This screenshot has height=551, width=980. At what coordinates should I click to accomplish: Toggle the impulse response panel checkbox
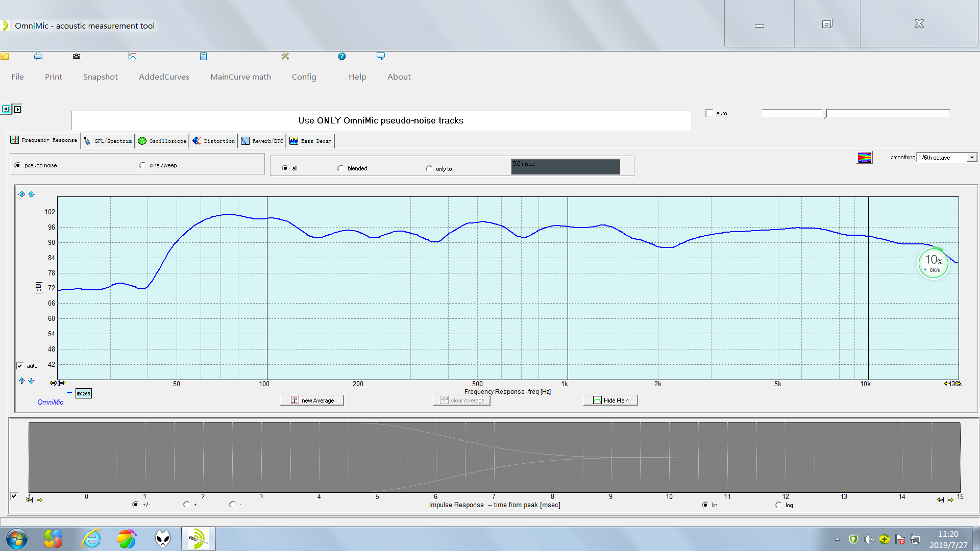coord(14,496)
